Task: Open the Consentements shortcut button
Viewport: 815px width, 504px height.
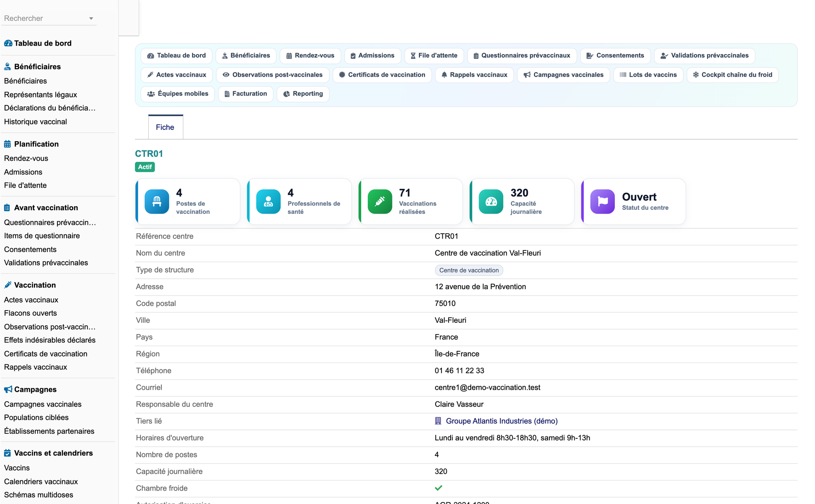Action: coord(615,56)
